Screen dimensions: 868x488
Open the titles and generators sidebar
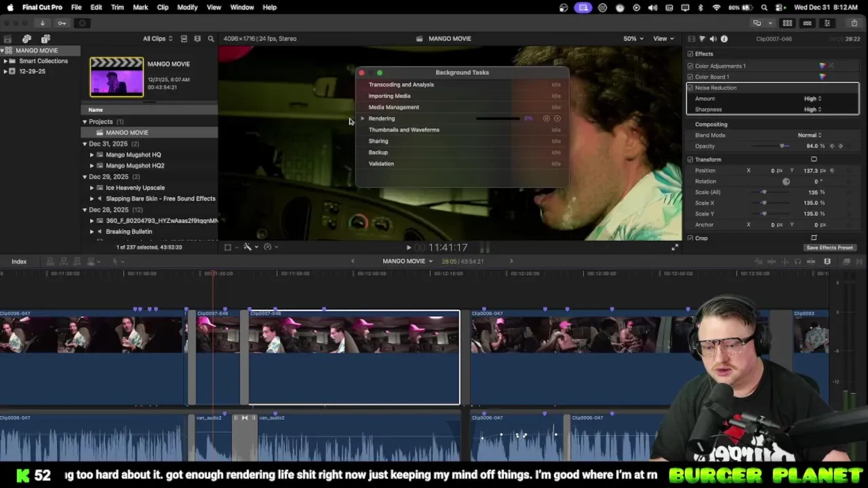[45, 39]
